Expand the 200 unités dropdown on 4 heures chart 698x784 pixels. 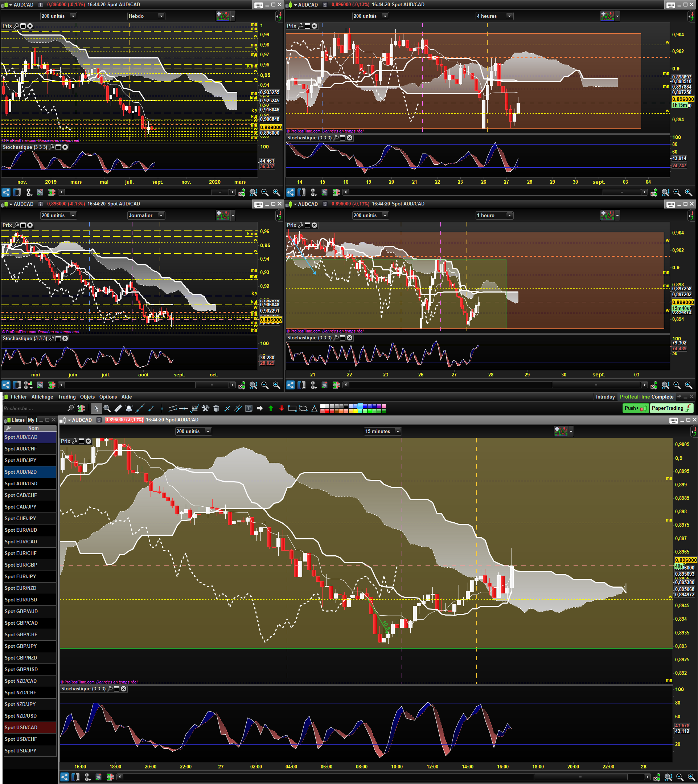[x=370, y=16]
